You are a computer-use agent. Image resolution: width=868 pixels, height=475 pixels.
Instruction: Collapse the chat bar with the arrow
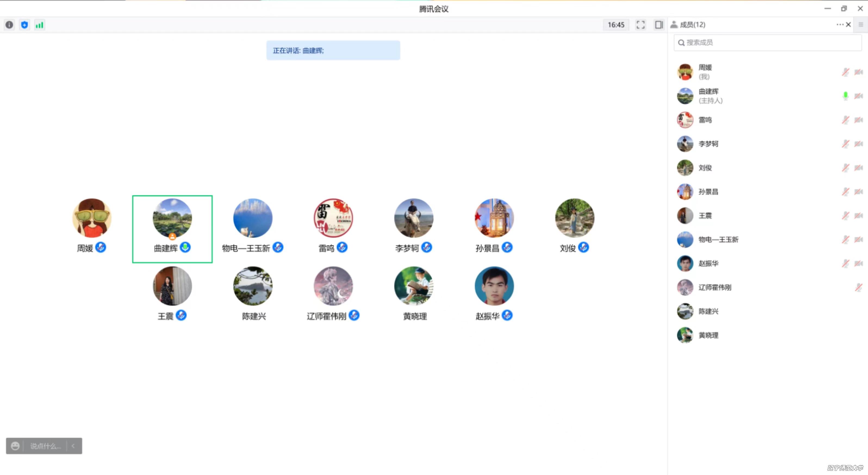click(73, 446)
